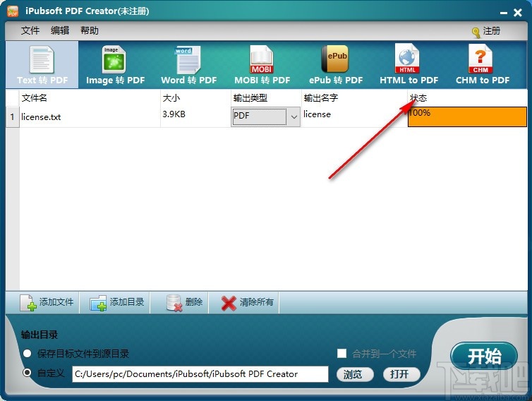Click the 打开 open folder button
Screen dimensions: 532x401
coord(401,374)
